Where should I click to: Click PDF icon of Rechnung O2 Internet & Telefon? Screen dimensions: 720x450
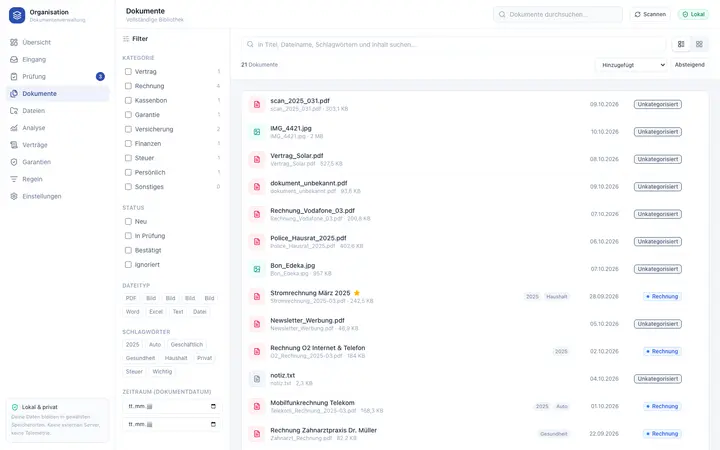pyautogui.click(x=257, y=352)
